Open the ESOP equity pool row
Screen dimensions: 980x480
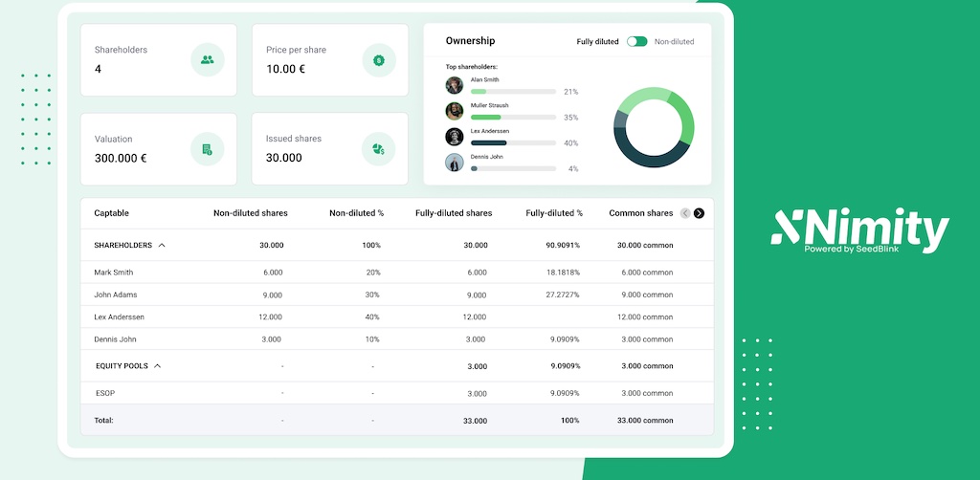(105, 393)
